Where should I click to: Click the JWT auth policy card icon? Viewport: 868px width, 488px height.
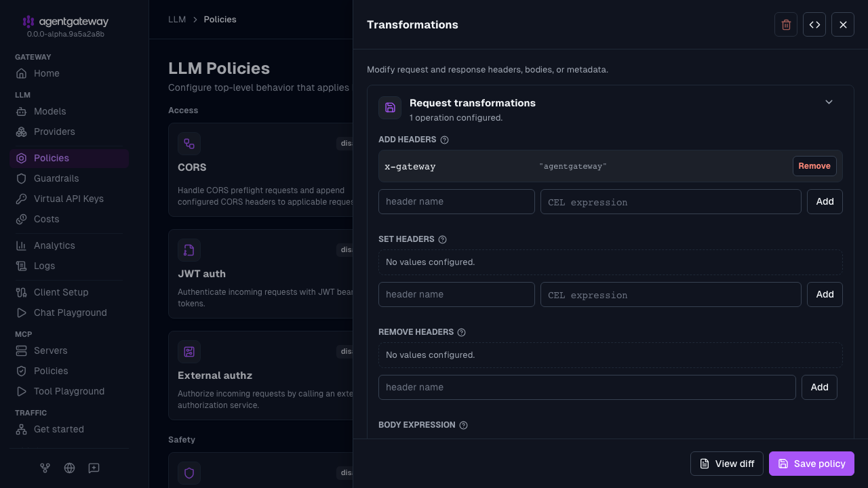click(x=189, y=250)
